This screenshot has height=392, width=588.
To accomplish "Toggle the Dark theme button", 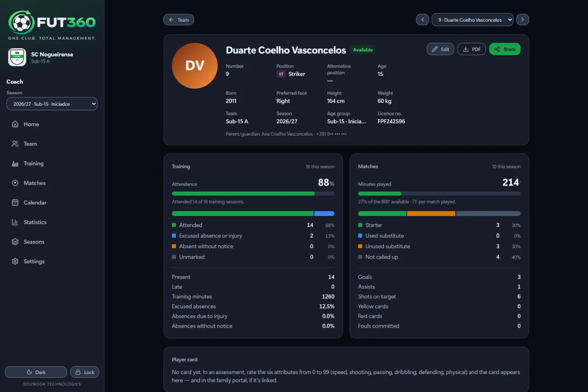I will (x=36, y=372).
